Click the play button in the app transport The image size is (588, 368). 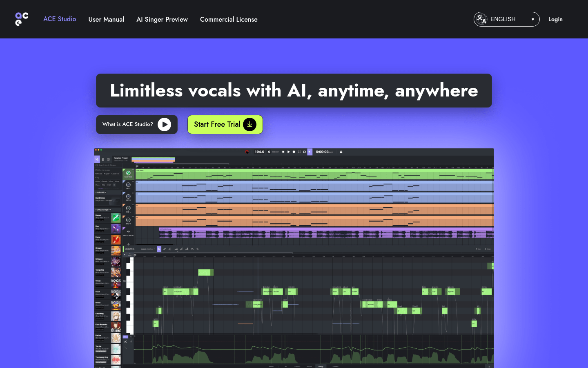(x=288, y=152)
